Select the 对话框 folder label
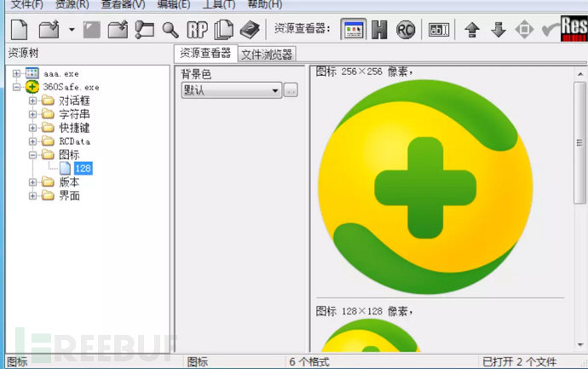The image size is (588, 369). tap(74, 101)
